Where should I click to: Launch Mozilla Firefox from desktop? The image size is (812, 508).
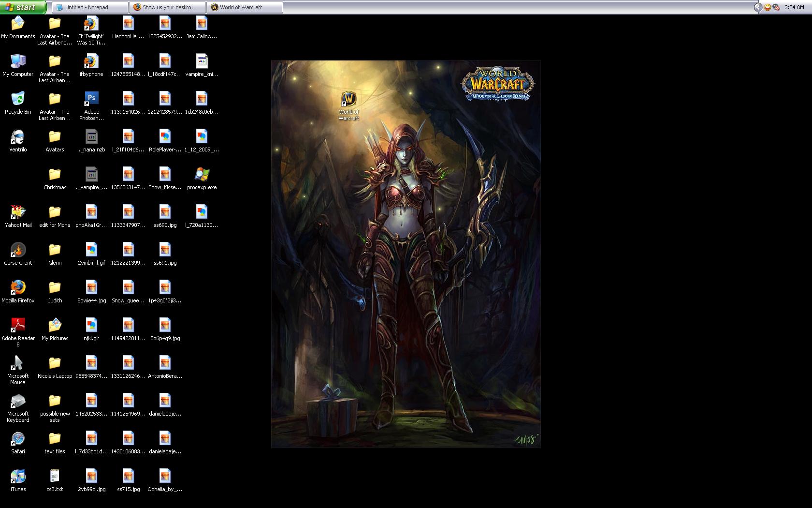pyautogui.click(x=18, y=292)
